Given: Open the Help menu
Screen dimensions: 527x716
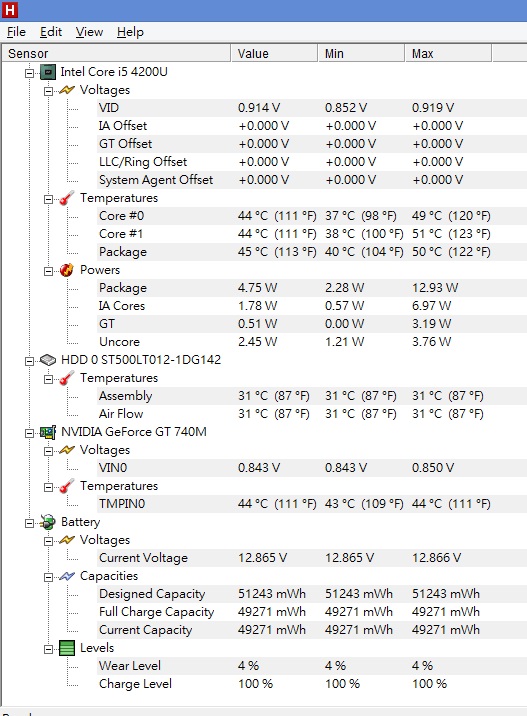Looking at the screenshot, I should (x=130, y=32).
